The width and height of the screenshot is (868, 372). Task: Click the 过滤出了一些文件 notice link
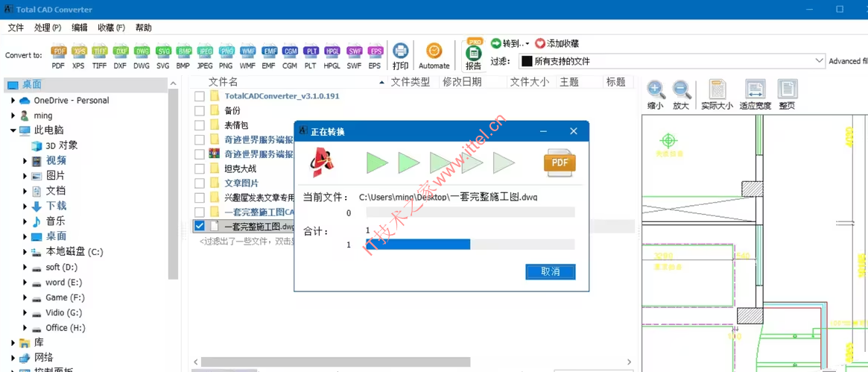coord(247,242)
